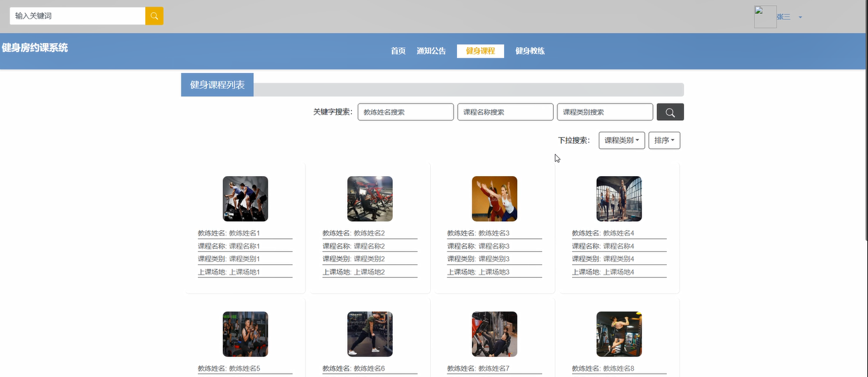Click the user avatar image
Image resolution: width=868 pixels, height=377 pixels.
click(765, 17)
